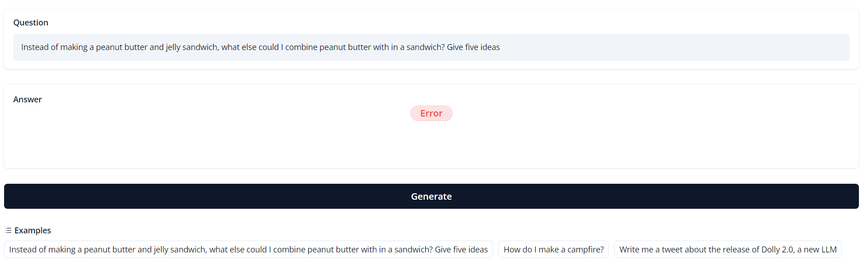Click the Answer section label
This screenshot has width=868, height=272.
point(27,100)
